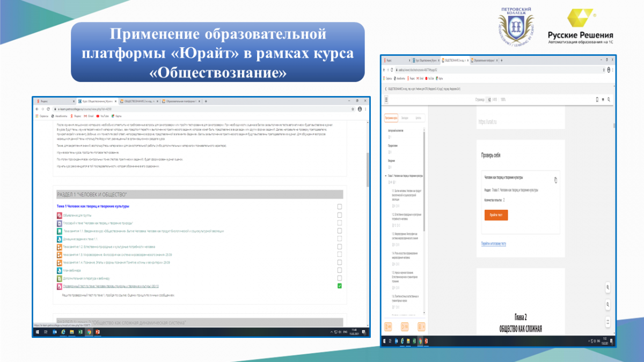The height and width of the screenshot is (362, 644).
Task: Collapse Глава 1 Человек как творец tree arrow
Action: click(386, 175)
